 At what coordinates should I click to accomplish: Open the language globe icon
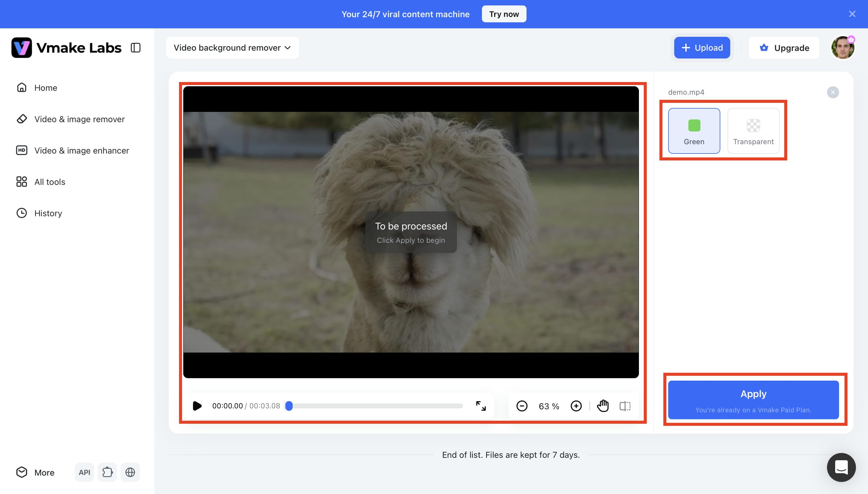tap(130, 472)
